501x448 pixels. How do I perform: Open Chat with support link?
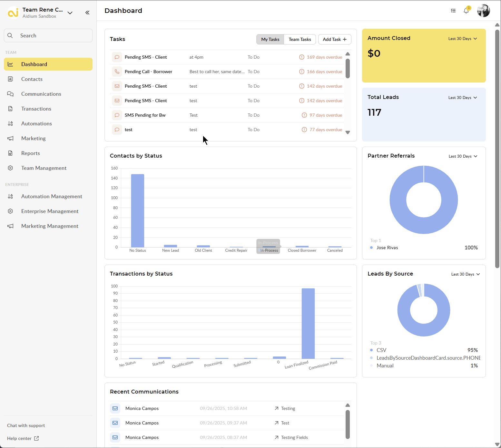point(26,425)
